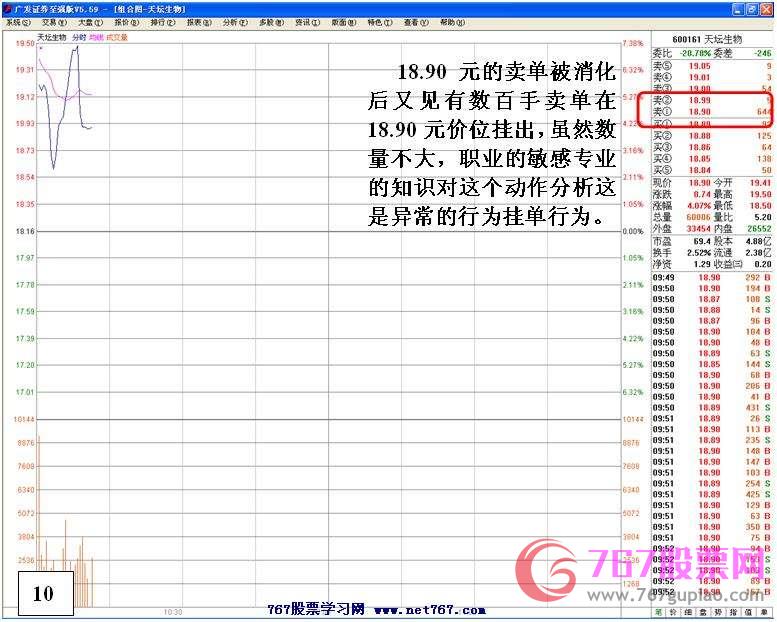This screenshot has height=622, width=777.
Task: Select the 笔 tab at bottom right
Action: click(659, 611)
